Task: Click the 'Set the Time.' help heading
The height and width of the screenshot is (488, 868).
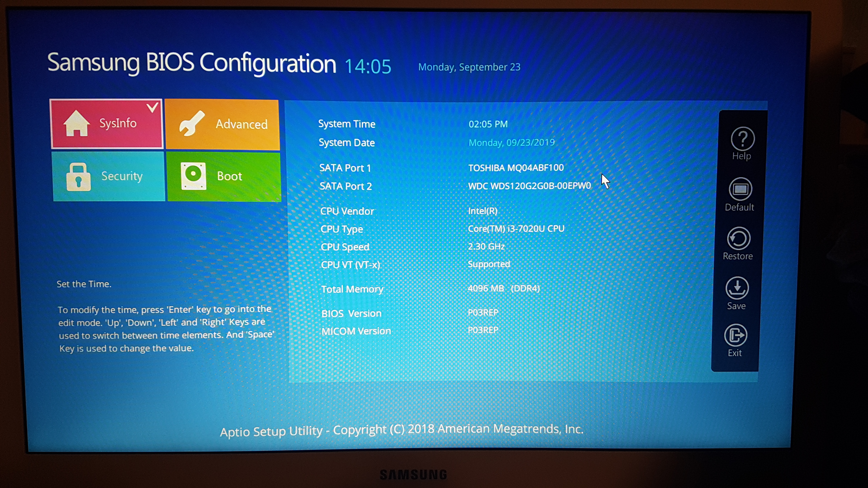Action: tap(84, 284)
